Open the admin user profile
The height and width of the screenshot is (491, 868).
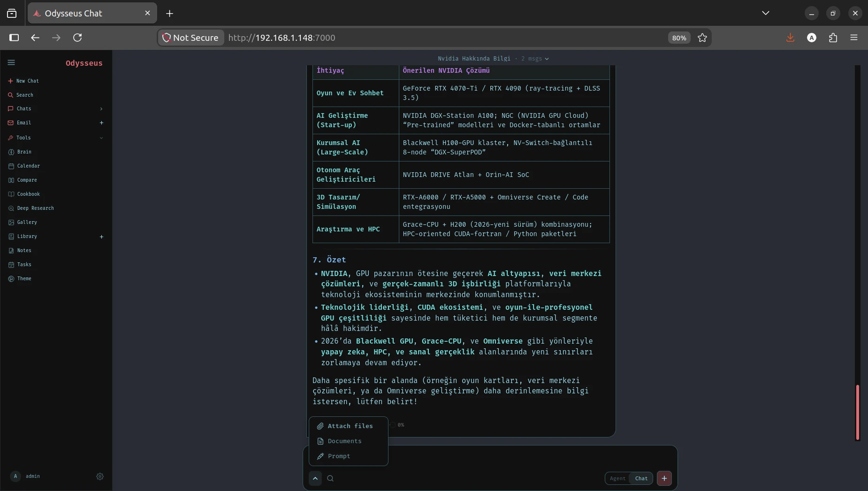[x=26, y=476]
